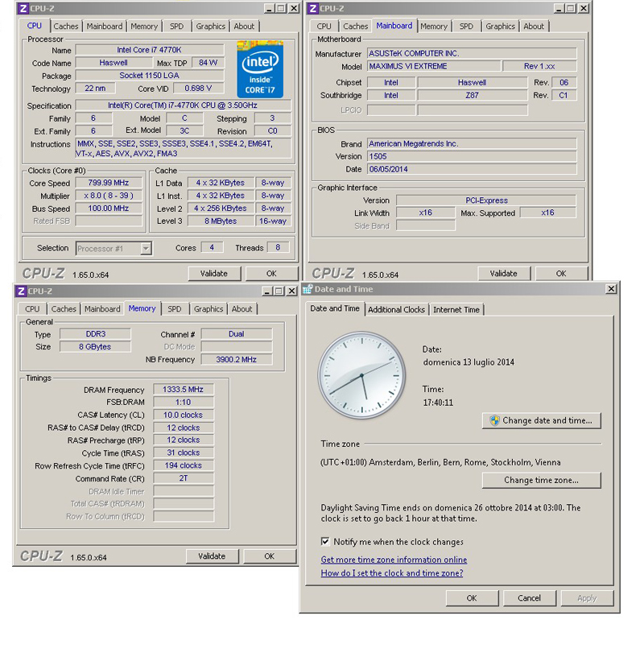Click the 'Change time zone...' button

coord(541,480)
